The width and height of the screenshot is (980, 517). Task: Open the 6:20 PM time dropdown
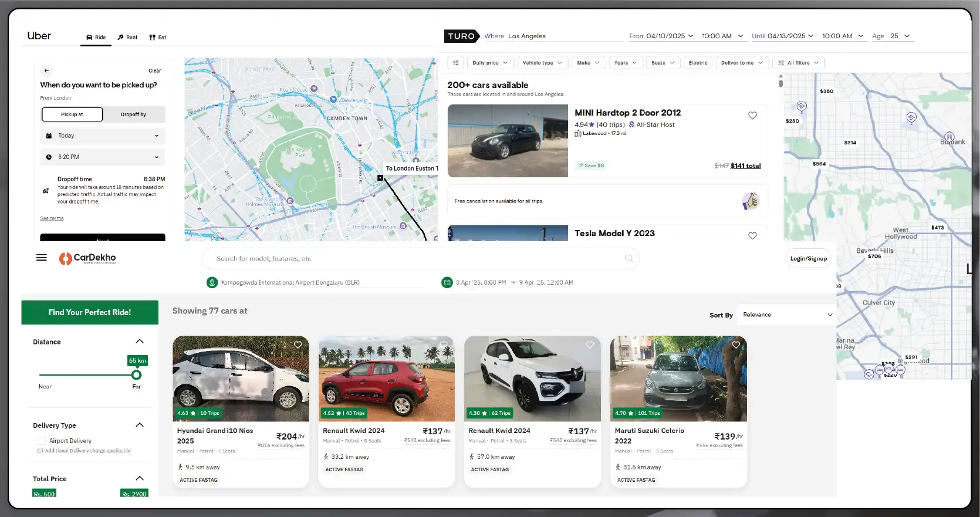tap(103, 157)
